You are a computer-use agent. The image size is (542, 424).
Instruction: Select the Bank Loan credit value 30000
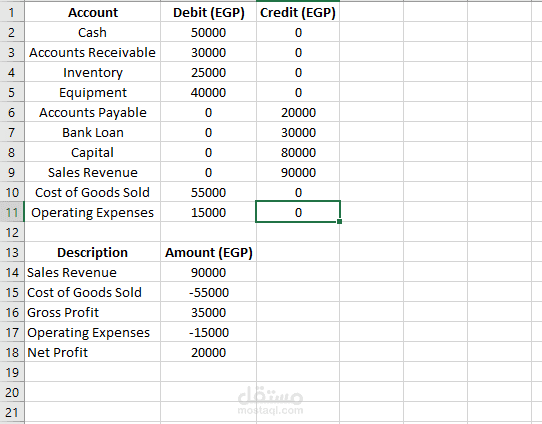point(298,132)
